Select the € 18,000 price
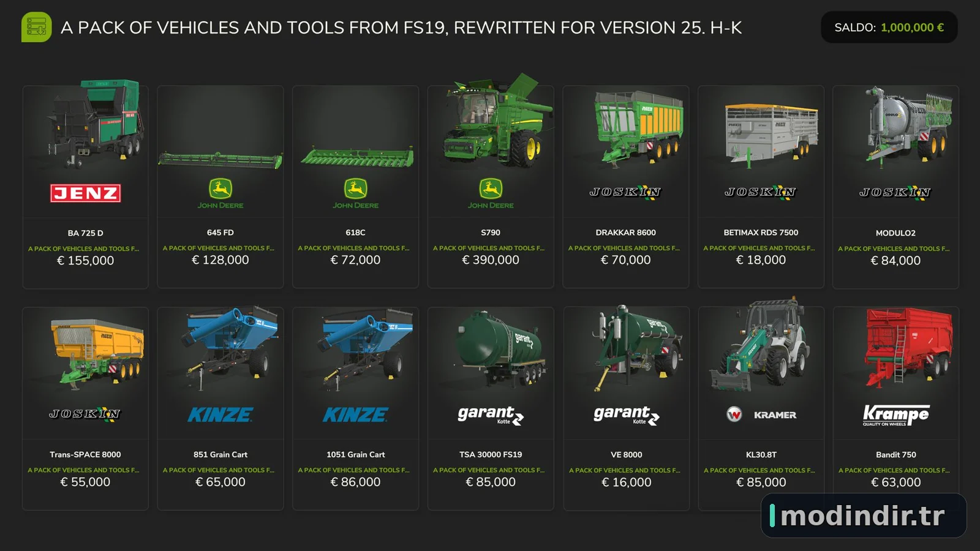 (761, 260)
